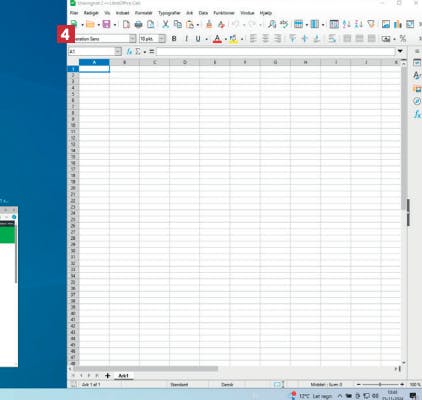Add a new sheet with plus button
The image size is (422, 400).
point(107,376)
